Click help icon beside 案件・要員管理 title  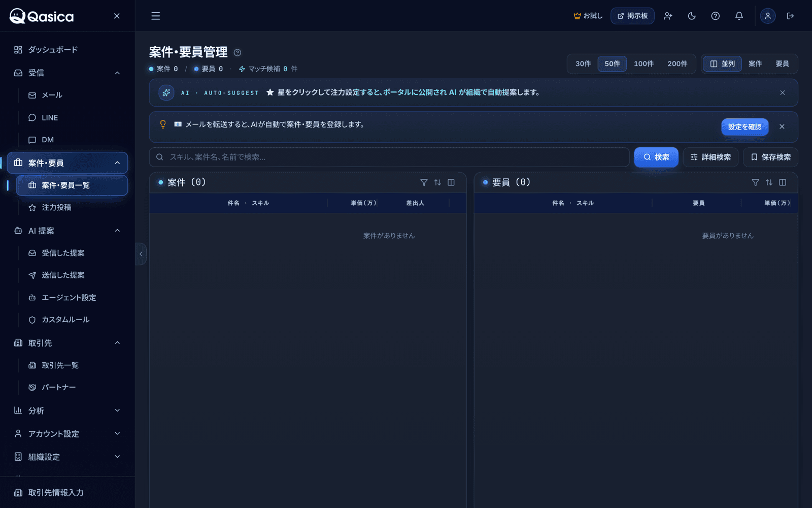[237, 52]
